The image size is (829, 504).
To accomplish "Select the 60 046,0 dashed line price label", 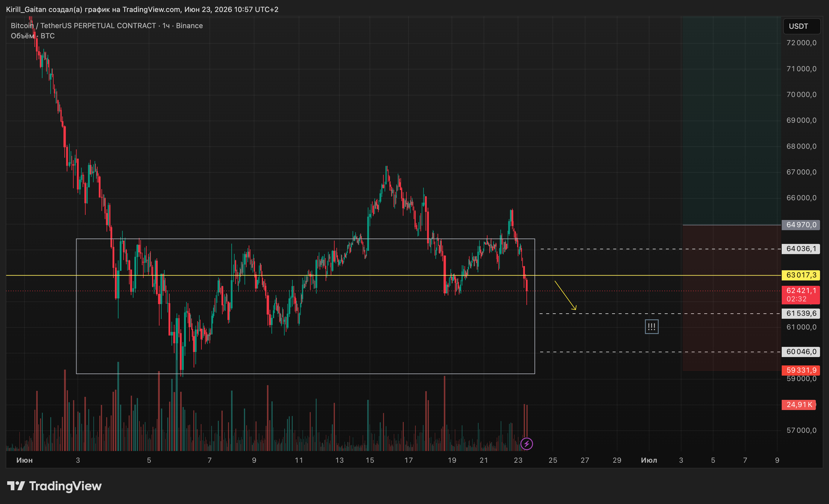I will pyautogui.click(x=801, y=352).
